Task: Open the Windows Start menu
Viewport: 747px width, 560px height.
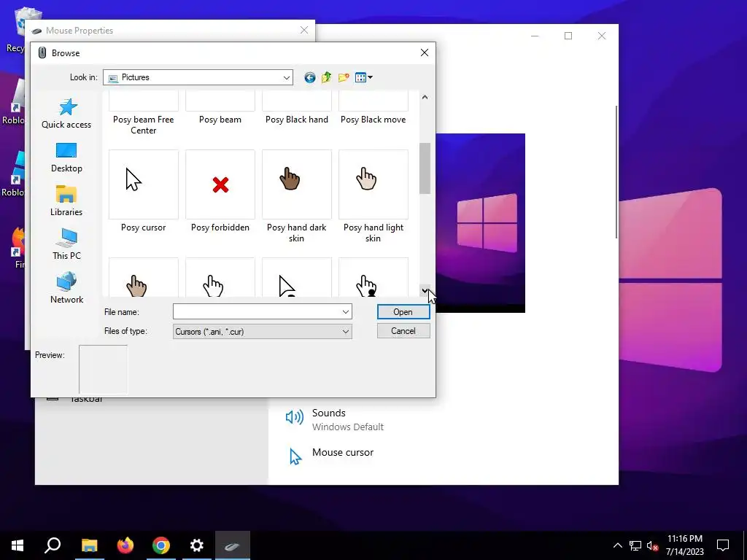Action: tap(18, 545)
